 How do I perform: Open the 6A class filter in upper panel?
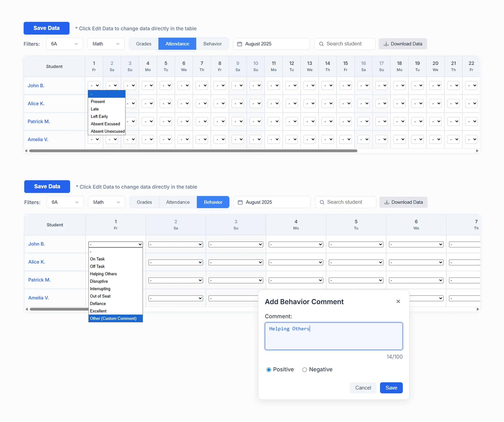pyautogui.click(x=64, y=44)
